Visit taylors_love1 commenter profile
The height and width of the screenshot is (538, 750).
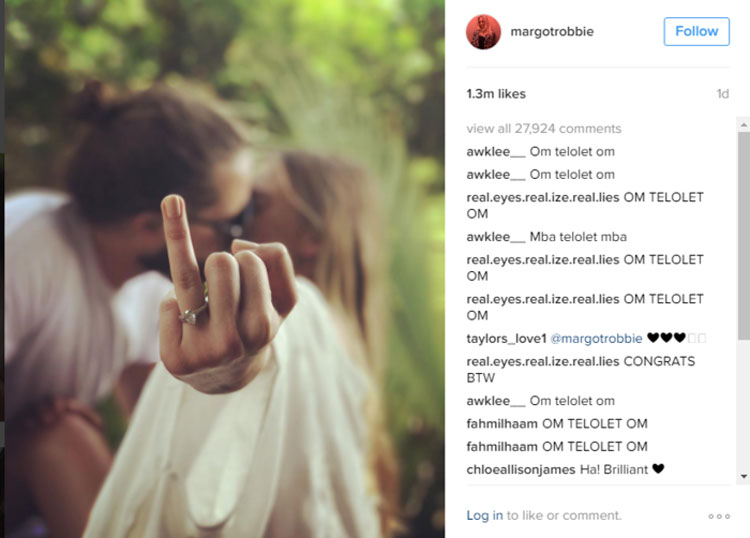(506, 339)
